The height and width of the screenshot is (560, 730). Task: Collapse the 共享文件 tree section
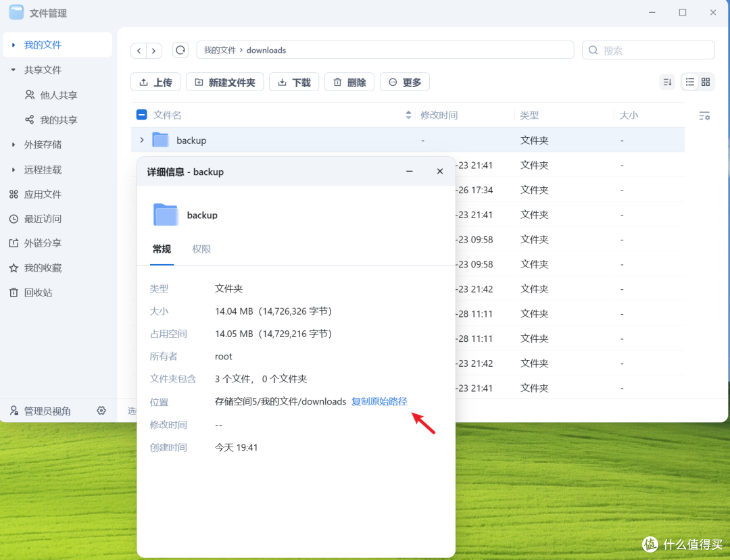point(14,70)
